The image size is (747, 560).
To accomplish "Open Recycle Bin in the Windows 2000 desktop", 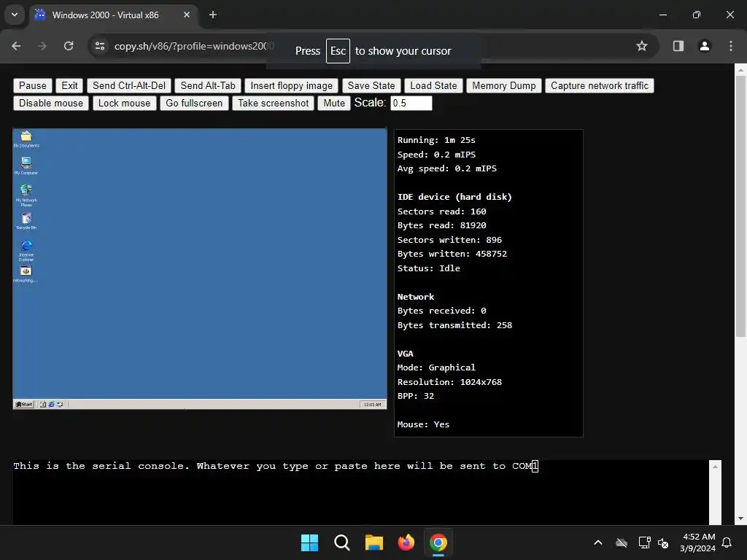I will [26, 220].
